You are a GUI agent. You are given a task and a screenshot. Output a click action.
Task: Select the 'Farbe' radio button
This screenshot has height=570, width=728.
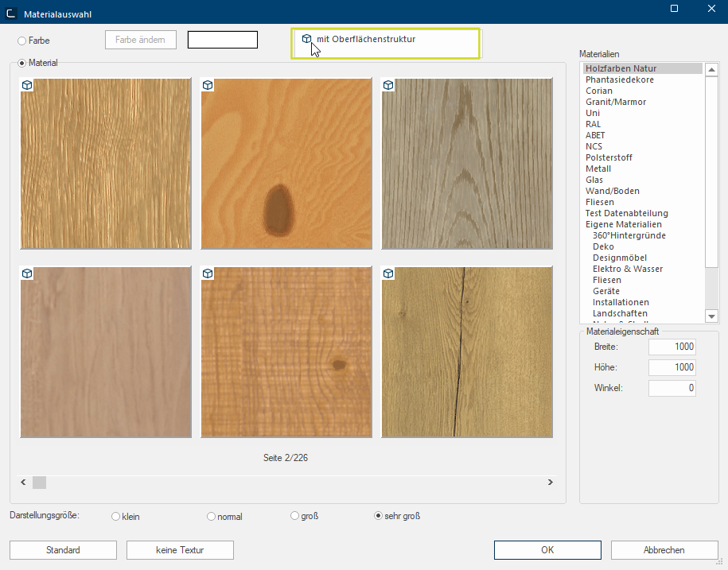(x=22, y=40)
